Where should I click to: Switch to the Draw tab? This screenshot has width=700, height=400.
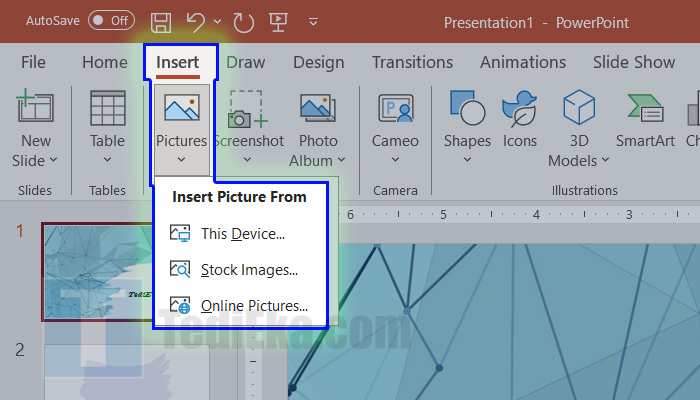click(x=246, y=62)
